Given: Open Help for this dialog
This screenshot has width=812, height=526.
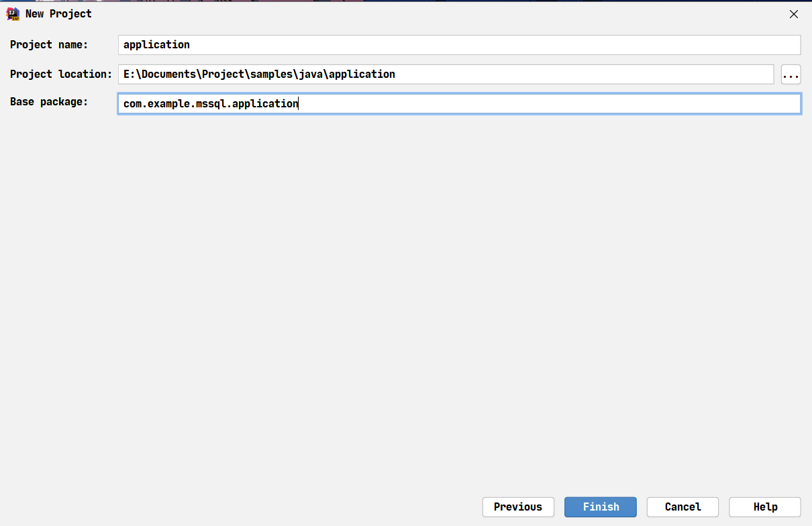Looking at the screenshot, I should 765,507.
